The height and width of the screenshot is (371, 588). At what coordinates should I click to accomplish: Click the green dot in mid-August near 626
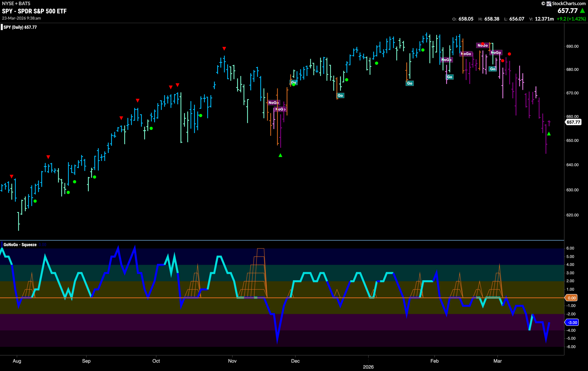[x=35, y=201]
